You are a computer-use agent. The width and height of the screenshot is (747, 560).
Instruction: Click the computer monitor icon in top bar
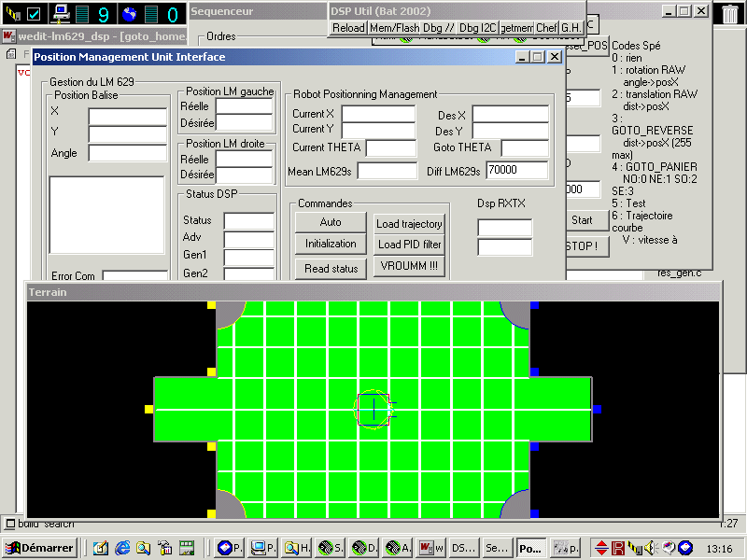coord(62,13)
